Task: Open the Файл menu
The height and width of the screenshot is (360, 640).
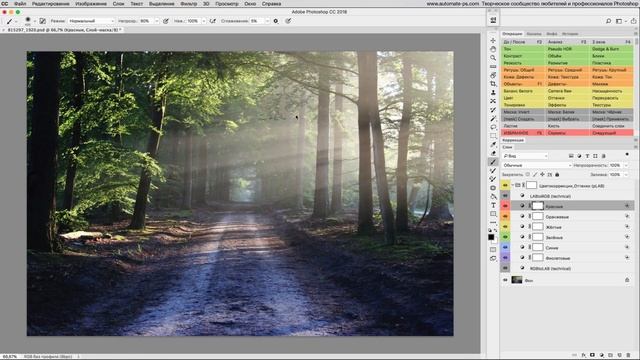Action: [20, 4]
